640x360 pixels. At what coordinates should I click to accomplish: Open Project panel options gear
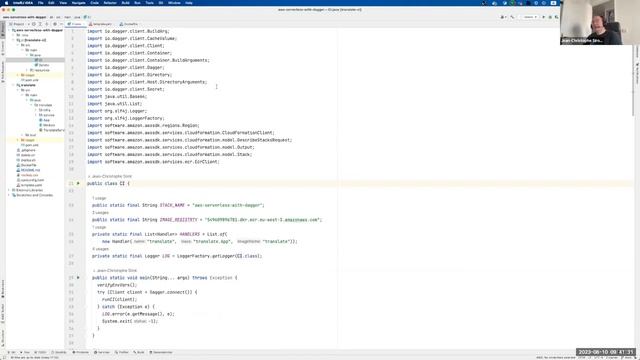point(55,24)
